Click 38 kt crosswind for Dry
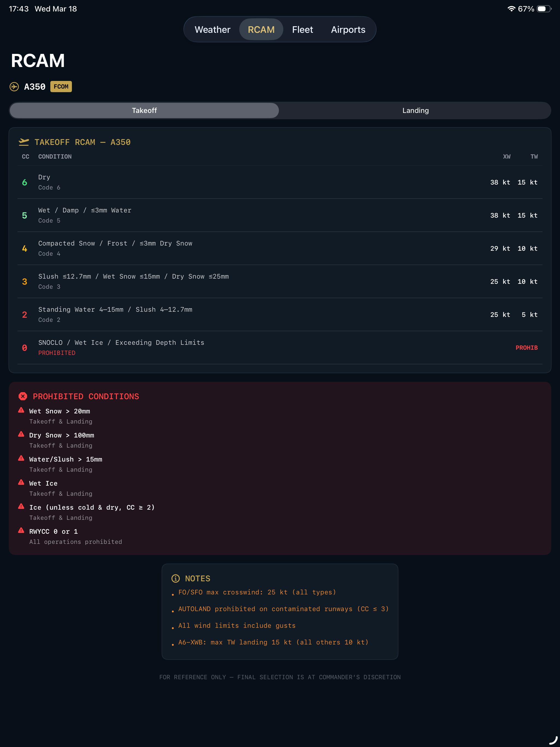The height and width of the screenshot is (747, 560). [x=500, y=182]
